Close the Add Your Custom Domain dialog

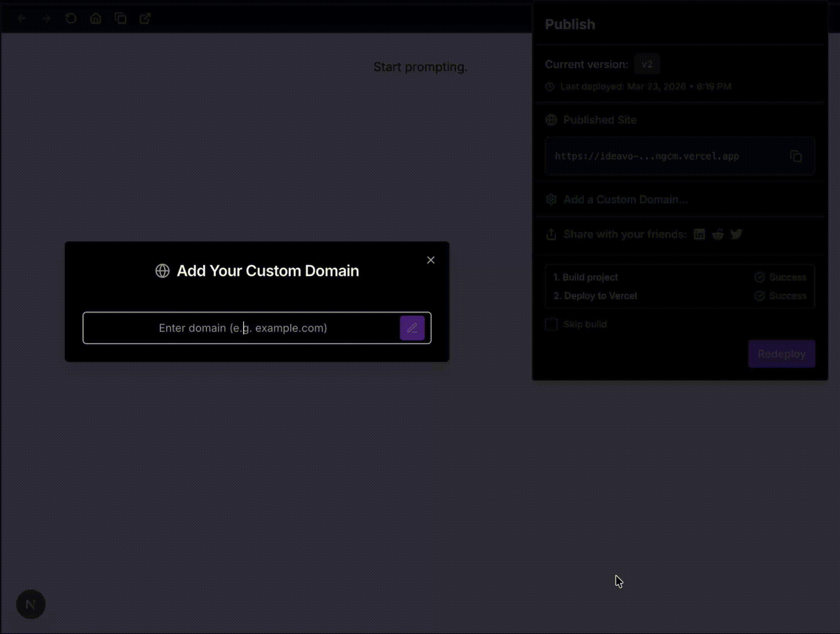[x=430, y=260]
